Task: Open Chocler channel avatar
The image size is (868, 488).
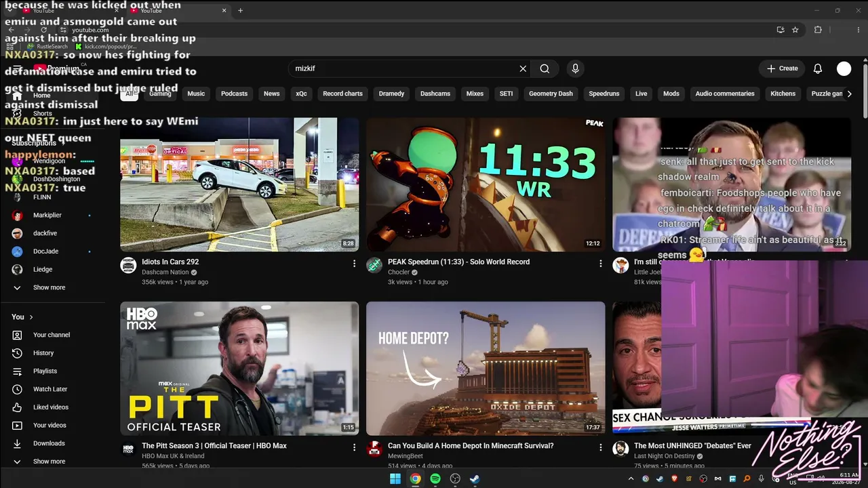Action: [374, 266]
